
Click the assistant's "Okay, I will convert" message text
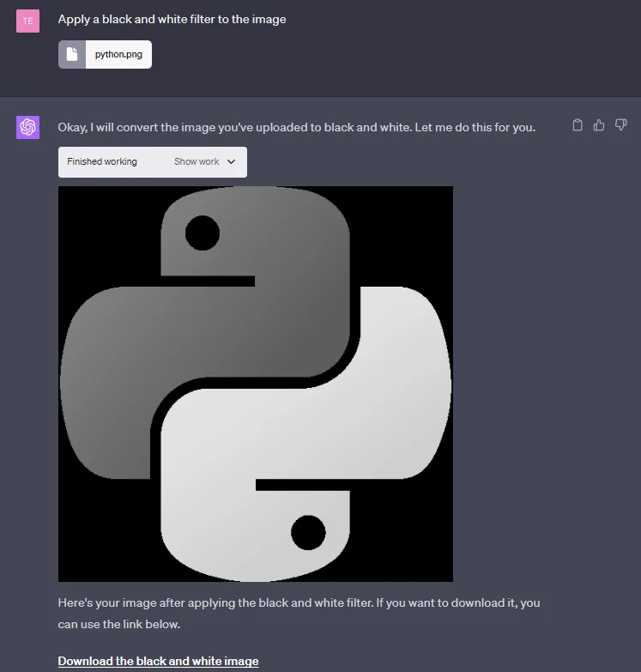tap(296, 127)
